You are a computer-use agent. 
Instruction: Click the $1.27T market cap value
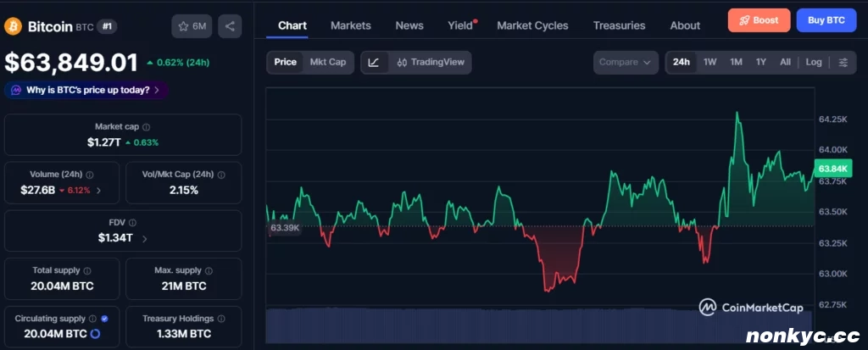[x=103, y=142]
